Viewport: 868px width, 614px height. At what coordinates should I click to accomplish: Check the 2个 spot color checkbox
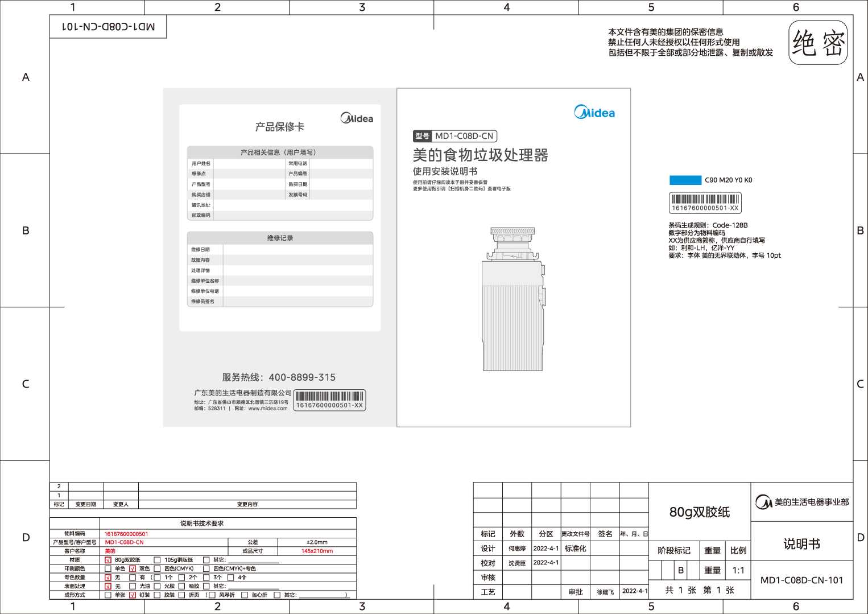[x=182, y=577]
